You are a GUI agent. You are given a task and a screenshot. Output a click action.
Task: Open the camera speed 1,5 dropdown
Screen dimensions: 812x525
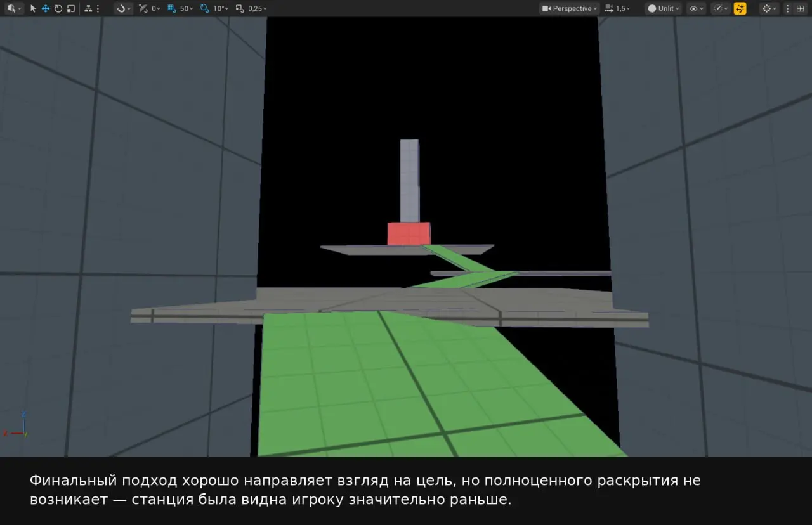coord(618,8)
